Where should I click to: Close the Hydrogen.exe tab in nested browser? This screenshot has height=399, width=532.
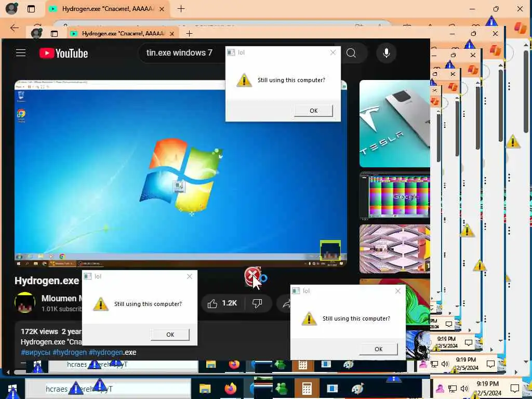click(172, 34)
